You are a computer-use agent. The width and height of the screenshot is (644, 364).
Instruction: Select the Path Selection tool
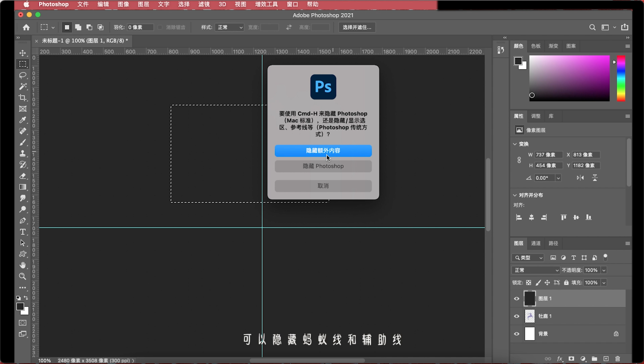(23, 243)
